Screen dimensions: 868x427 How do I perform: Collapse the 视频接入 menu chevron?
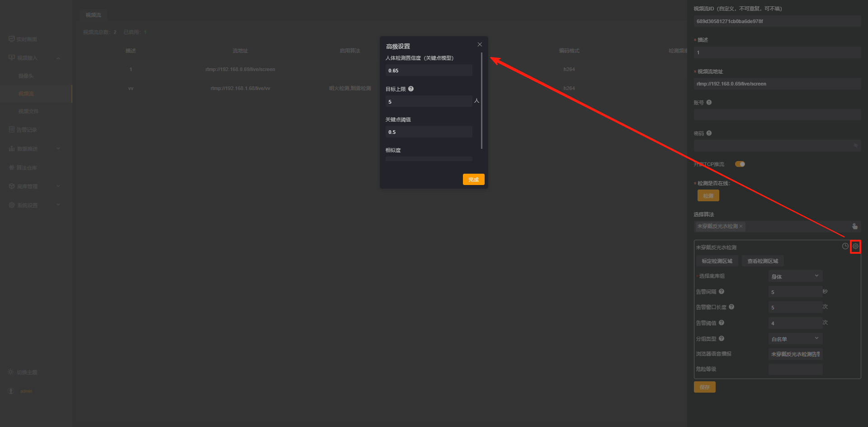coord(58,58)
